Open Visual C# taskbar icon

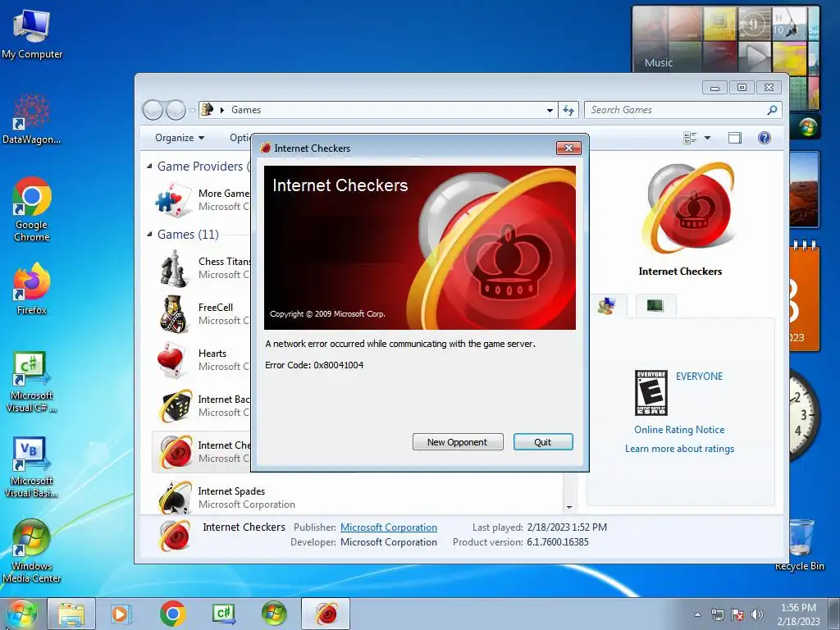pos(223,614)
